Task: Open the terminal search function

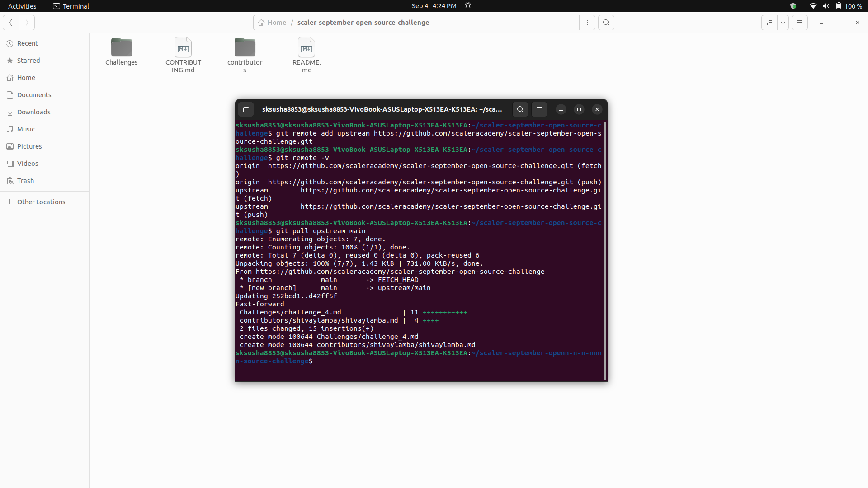Action: point(520,109)
